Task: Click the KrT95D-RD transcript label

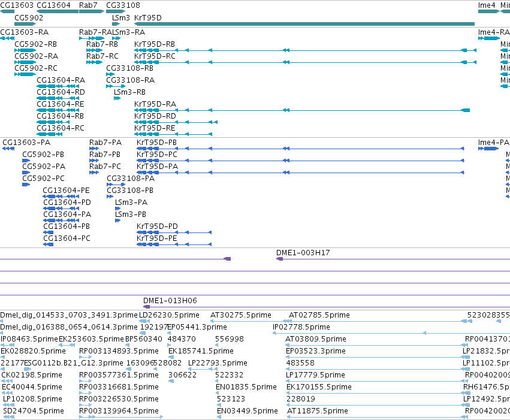Action: coord(155,116)
